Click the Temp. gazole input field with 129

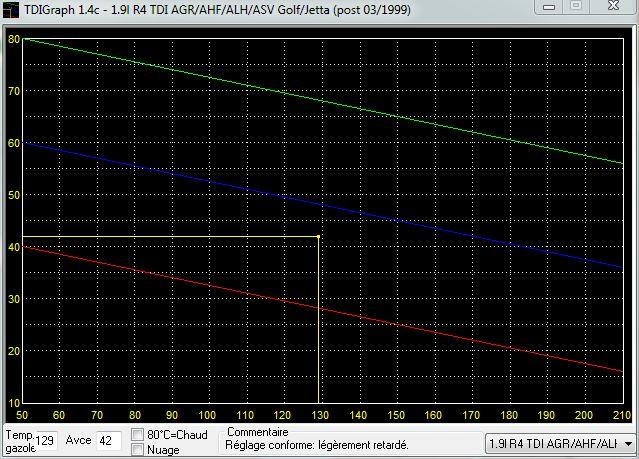click(x=45, y=441)
